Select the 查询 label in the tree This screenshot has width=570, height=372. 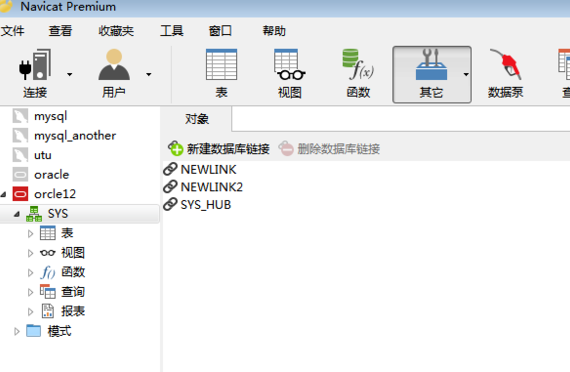73,292
